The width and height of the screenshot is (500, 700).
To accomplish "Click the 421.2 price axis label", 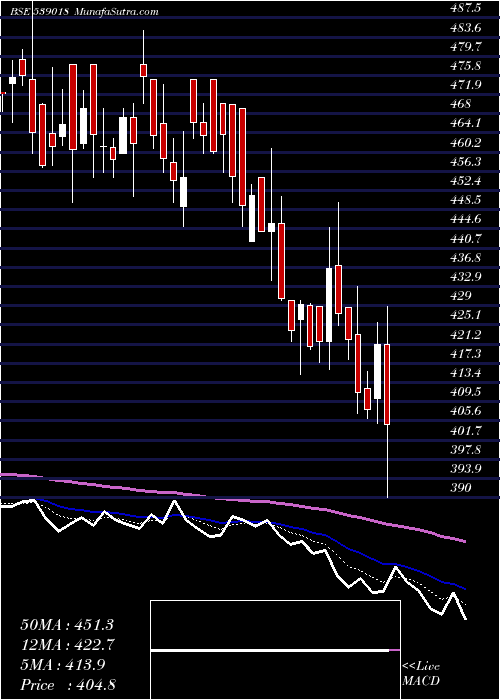I will pos(465,334).
